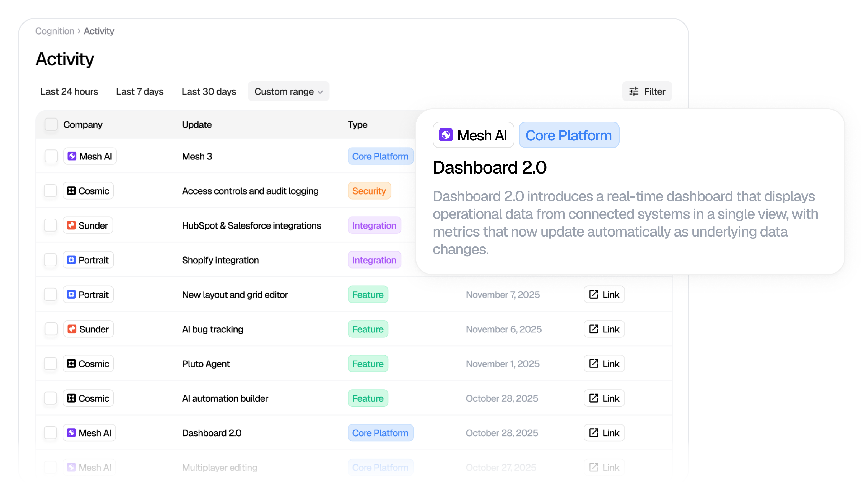Click the Sunder logo next to AI bug tracking

[72, 329]
